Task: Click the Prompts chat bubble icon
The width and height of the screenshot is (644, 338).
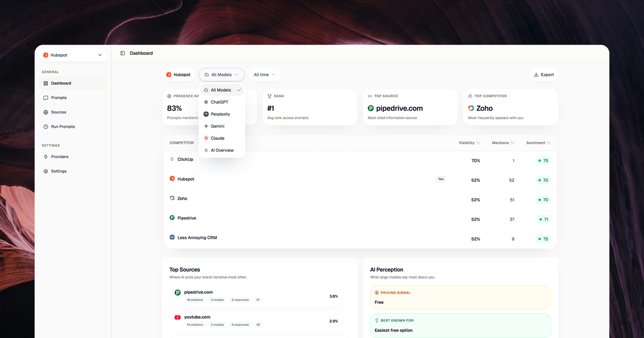Action: coord(46,98)
